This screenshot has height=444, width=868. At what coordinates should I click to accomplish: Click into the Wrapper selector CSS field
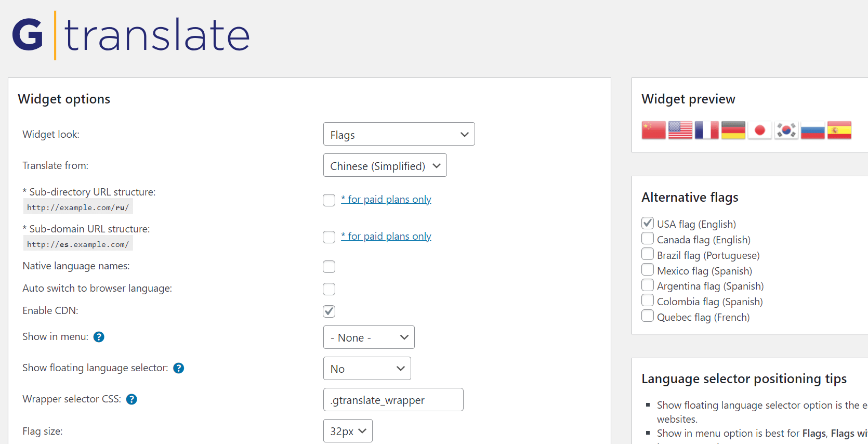pyautogui.click(x=393, y=400)
